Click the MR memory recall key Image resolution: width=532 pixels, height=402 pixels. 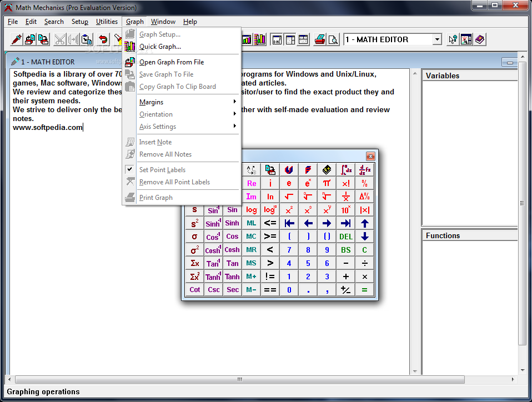tap(252, 250)
